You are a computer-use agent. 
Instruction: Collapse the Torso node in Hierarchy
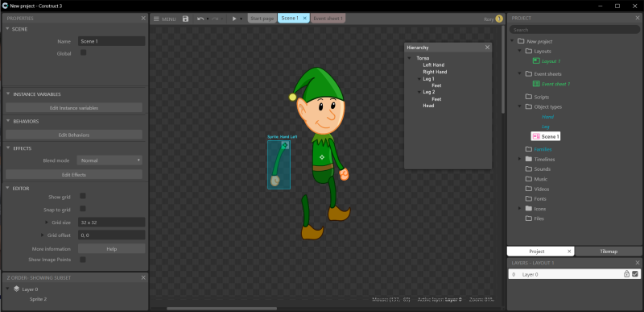pyautogui.click(x=410, y=58)
